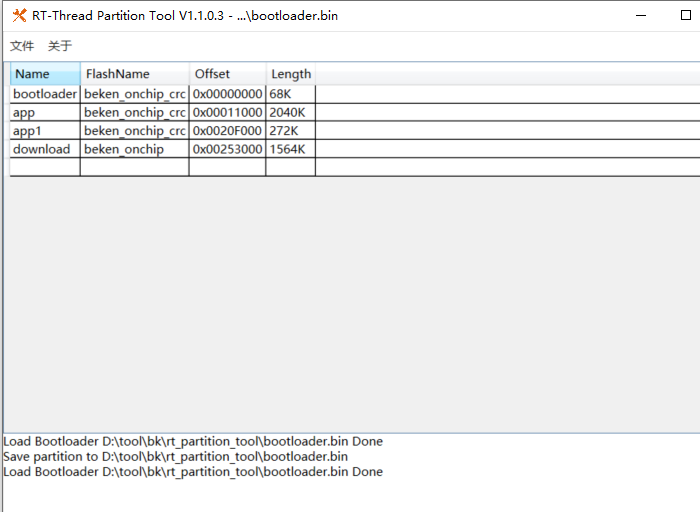
Task: Click the RT-Thread Partition Tool title icon
Action: (19, 16)
